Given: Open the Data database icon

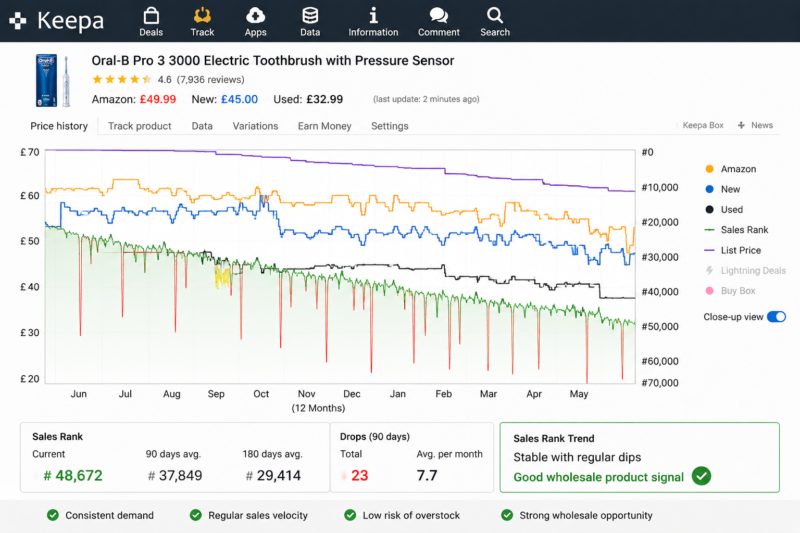Looking at the screenshot, I should point(310,16).
